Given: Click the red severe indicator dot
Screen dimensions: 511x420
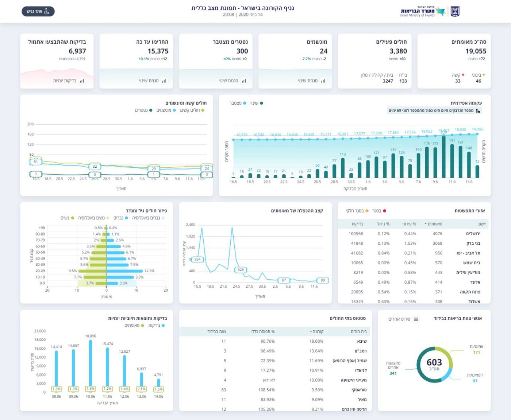Looking at the screenshot, I should [463, 75].
